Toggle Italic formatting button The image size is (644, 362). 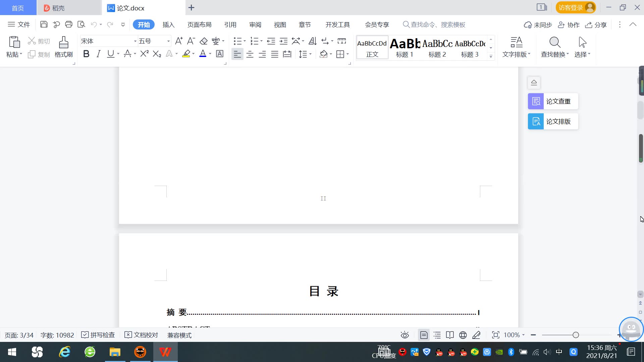point(98,54)
